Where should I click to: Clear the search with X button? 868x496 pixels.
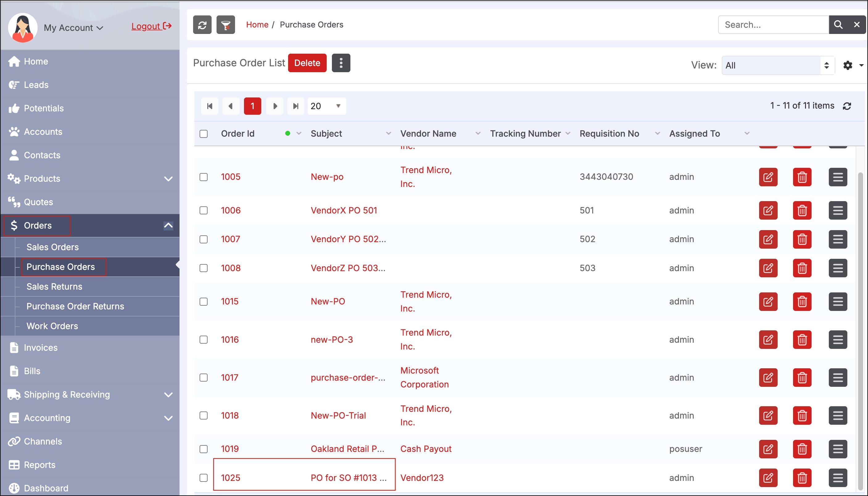click(856, 25)
